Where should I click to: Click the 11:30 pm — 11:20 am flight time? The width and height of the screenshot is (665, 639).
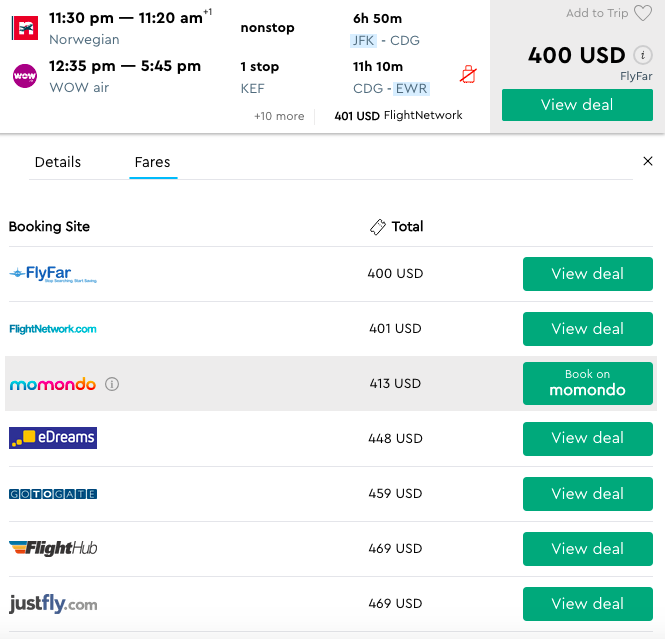click(x=126, y=18)
